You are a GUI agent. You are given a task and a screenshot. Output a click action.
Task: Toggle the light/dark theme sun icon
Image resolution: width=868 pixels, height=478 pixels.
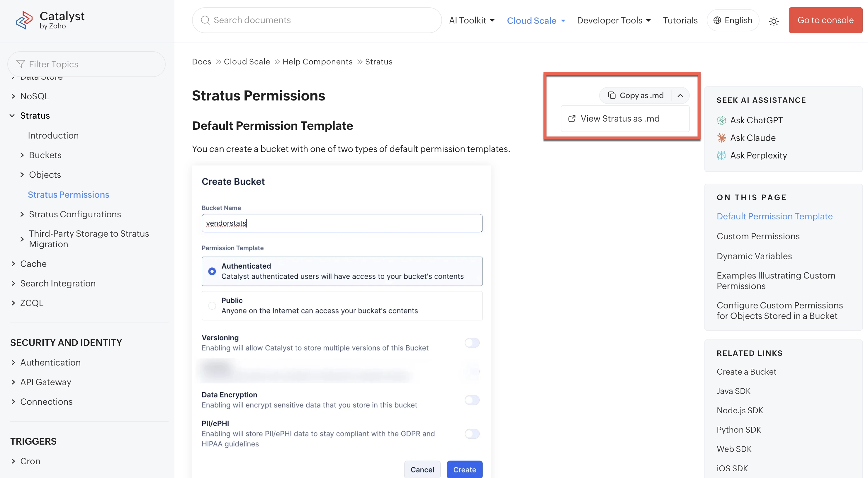click(x=774, y=21)
